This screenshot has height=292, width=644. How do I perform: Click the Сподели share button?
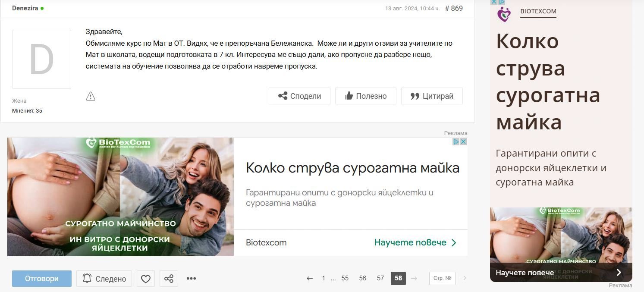pyautogui.click(x=299, y=96)
